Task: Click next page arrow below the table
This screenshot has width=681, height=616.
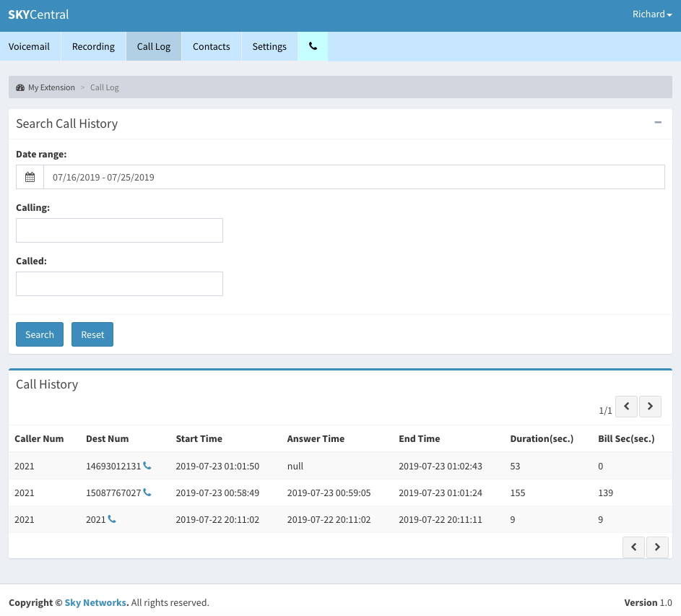Action: coord(657,547)
